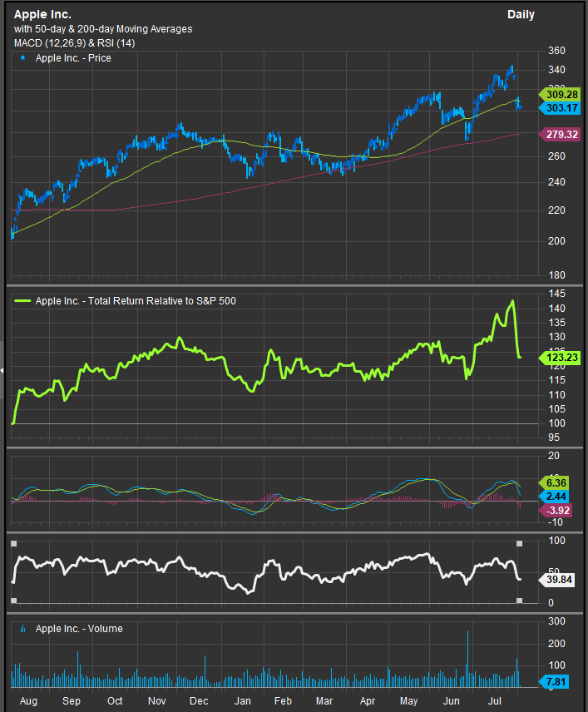Click the 'Apr' month label on the time axis
The width and height of the screenshot is (588, 712).
[368, 701]
